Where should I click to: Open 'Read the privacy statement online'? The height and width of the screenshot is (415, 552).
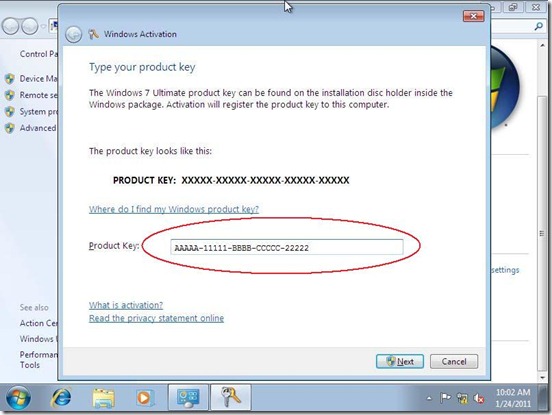tap(156, 318)
